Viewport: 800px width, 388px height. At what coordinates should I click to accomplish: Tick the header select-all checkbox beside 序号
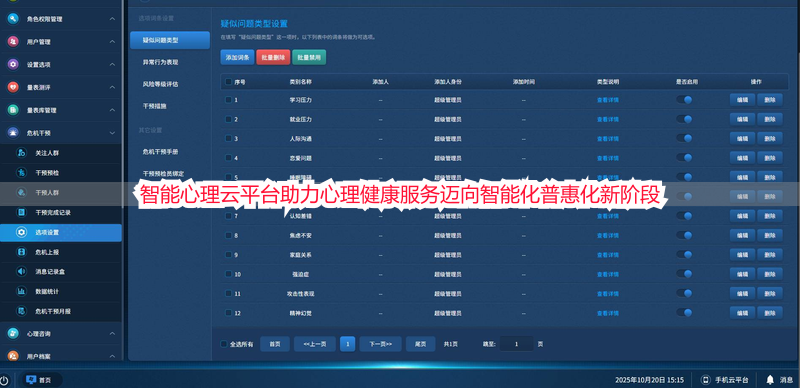229,82
